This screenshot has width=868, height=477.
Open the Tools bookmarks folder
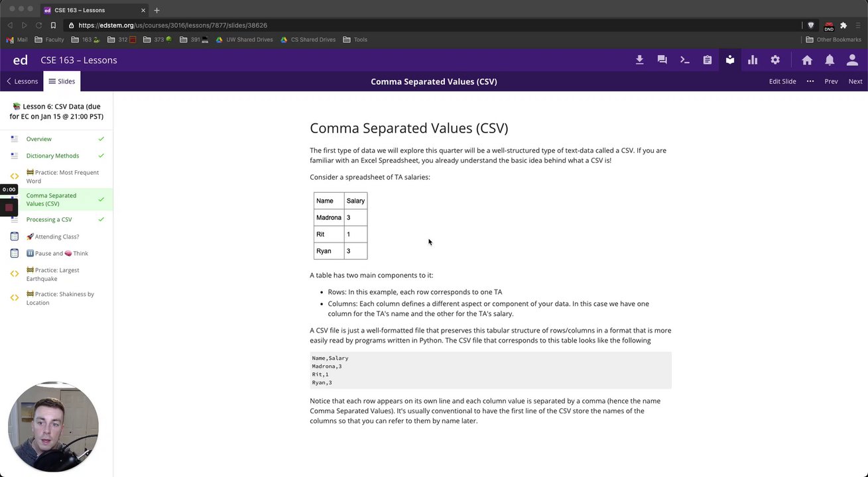point(355,40)
